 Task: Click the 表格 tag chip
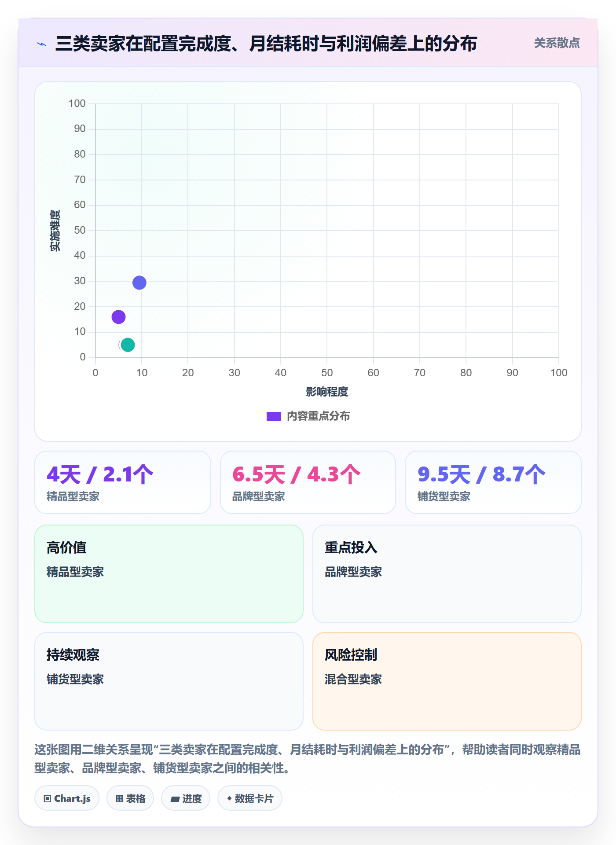(130, 798)
